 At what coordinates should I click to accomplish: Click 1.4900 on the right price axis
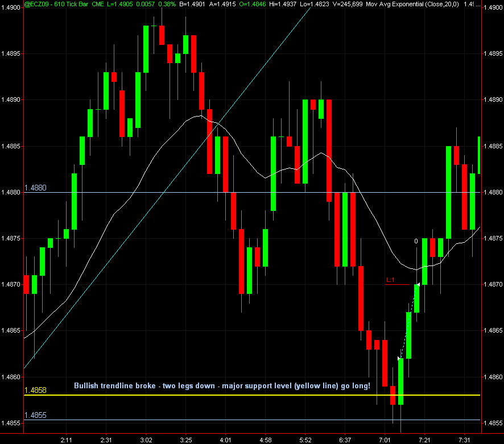493,7
